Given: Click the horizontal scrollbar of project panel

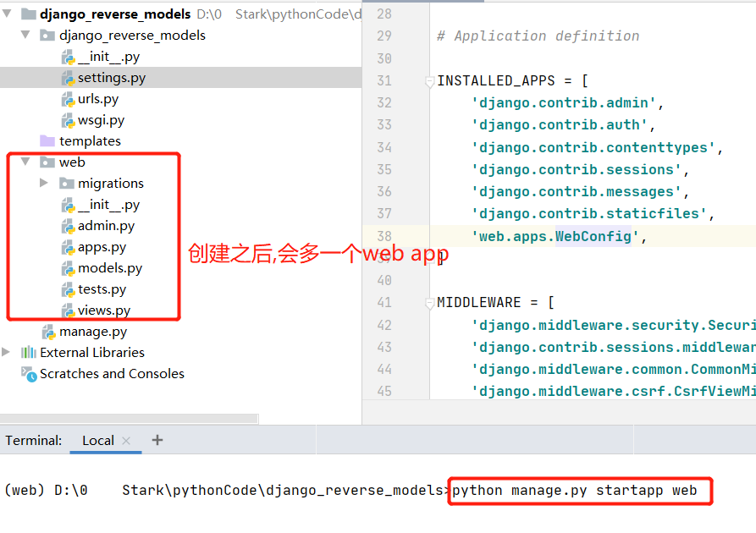Looking at the screenshot, I should [130, 418].
